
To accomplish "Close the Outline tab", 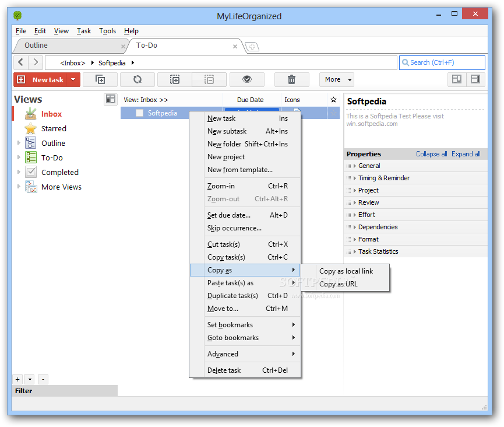I will [123, 46].
